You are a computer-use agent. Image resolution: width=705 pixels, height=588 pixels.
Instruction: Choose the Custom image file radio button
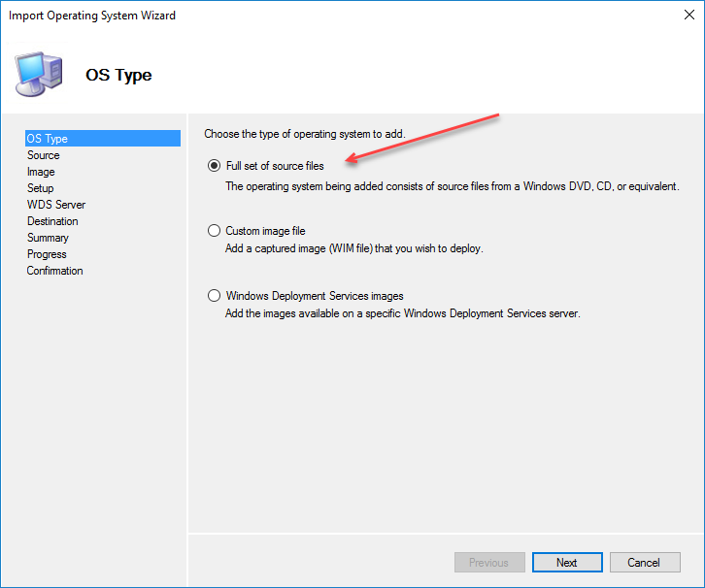pyautogui.click(x=215, y=231)
